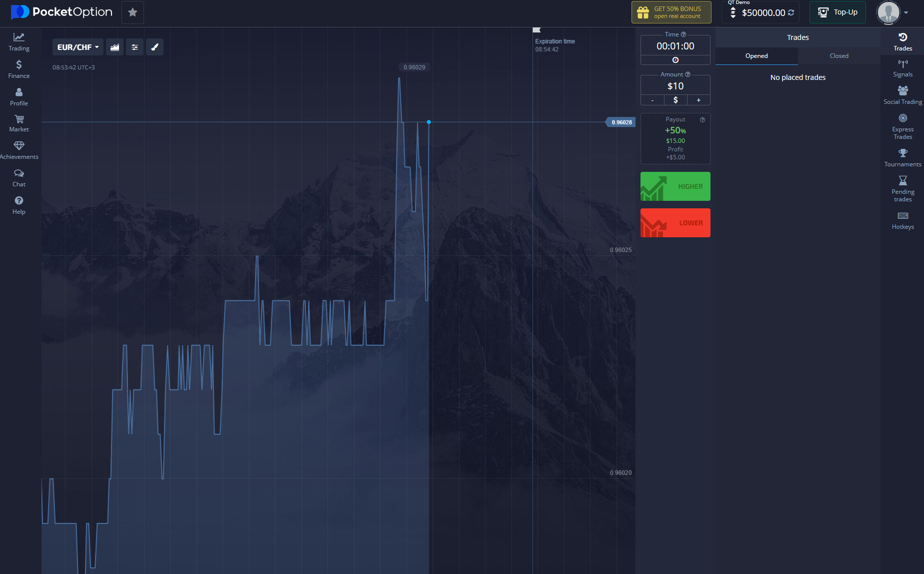Click the Amount help question mark

coord(687,74)
